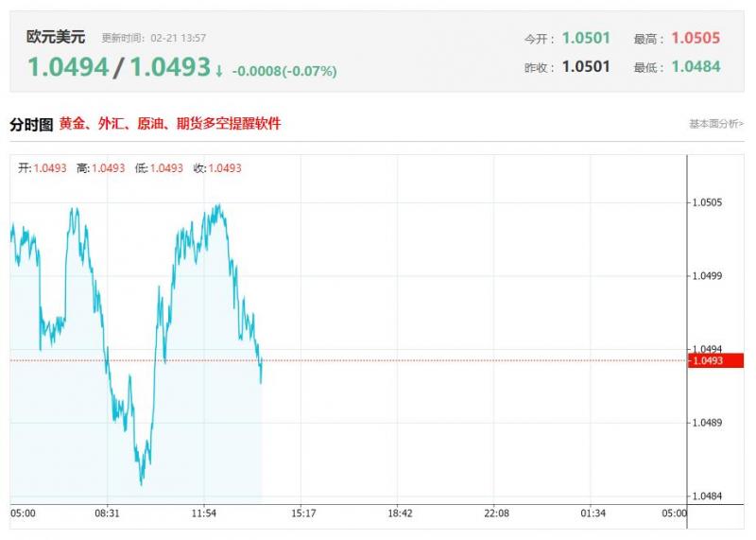Click the 今开 1.0501 value
The height and width of the screenshot is (540, 756).
[x=586, y=38]
